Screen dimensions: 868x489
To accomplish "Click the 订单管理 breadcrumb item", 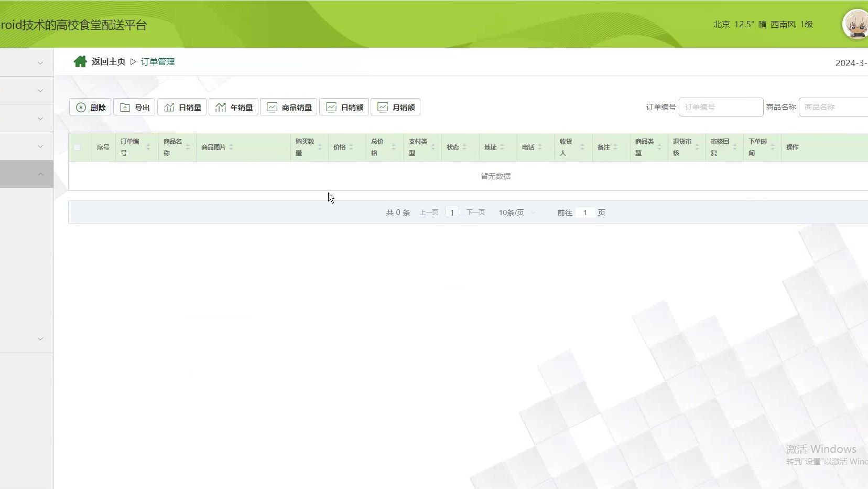I will 158,61.
